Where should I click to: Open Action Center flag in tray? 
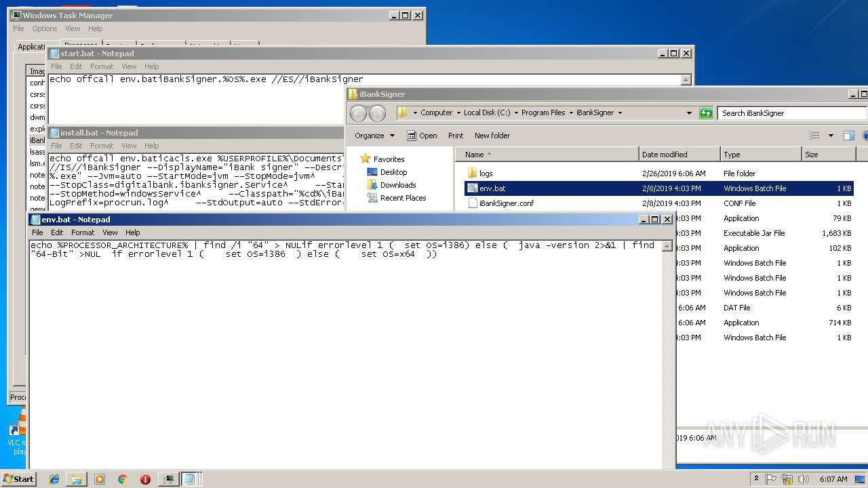[771, 479]
